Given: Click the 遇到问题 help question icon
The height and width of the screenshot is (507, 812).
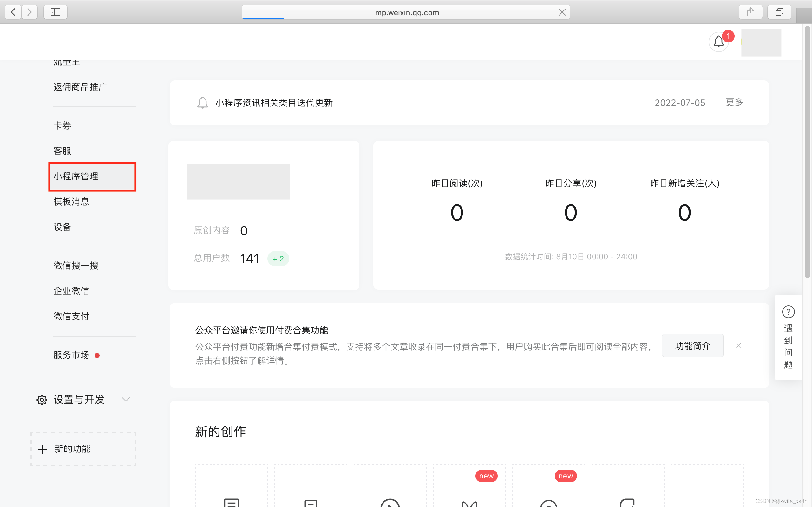Looking at the screenshot, I should click(788, 312).
